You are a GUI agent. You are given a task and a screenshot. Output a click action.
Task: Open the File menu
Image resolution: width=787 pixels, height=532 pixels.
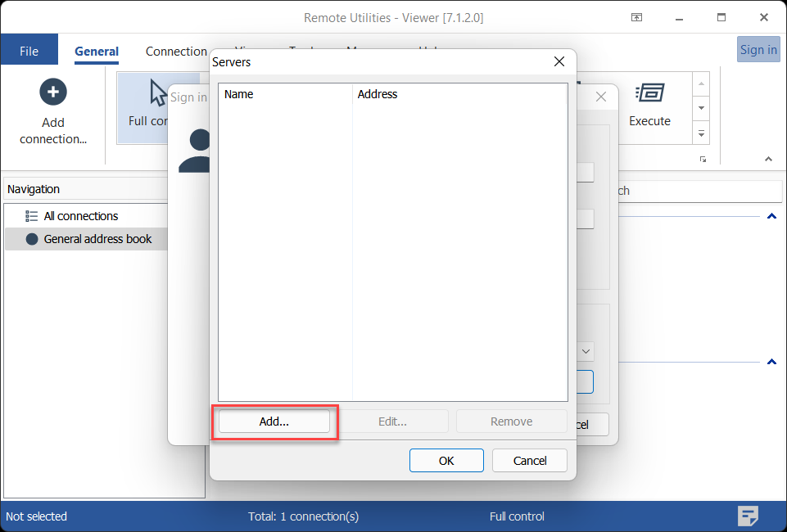click(x=29, y=51)
